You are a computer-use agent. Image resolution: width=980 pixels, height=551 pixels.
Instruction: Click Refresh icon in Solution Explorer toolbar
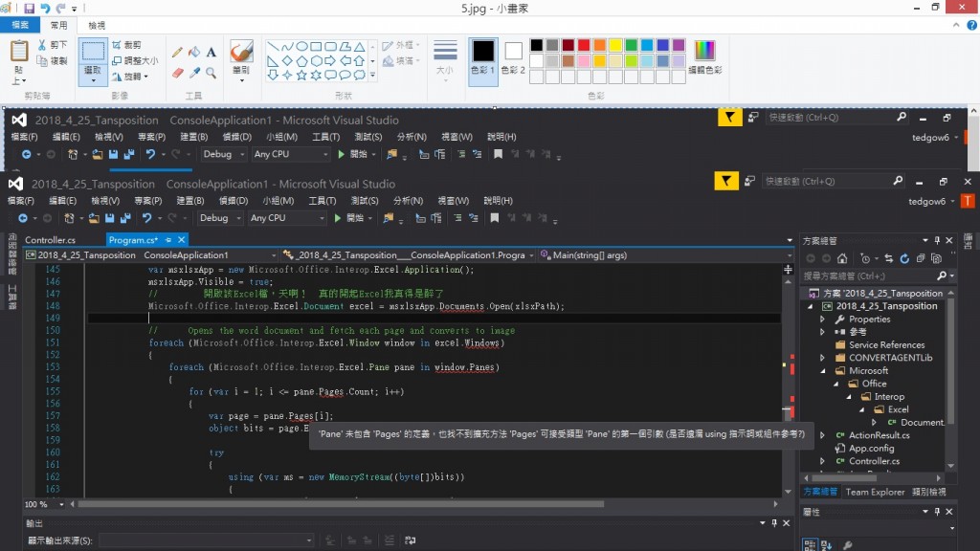tap(904, 258)
